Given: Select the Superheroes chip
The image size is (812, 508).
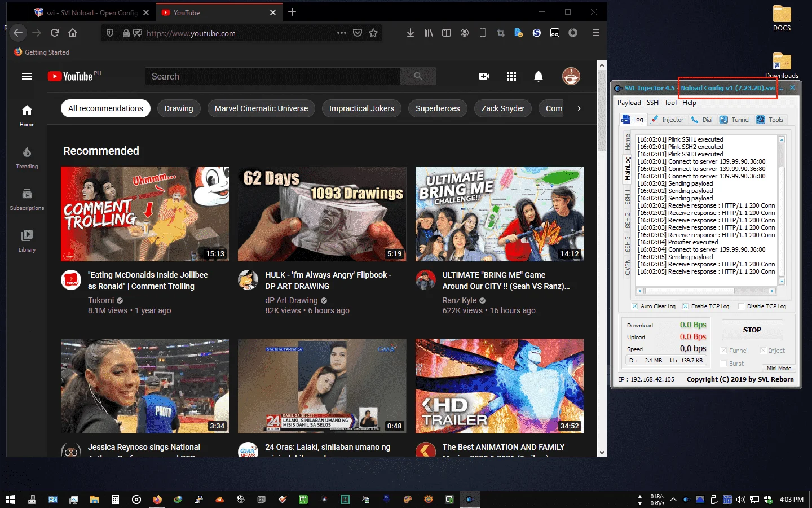Looking at the screenshot, I should [438, 108].
